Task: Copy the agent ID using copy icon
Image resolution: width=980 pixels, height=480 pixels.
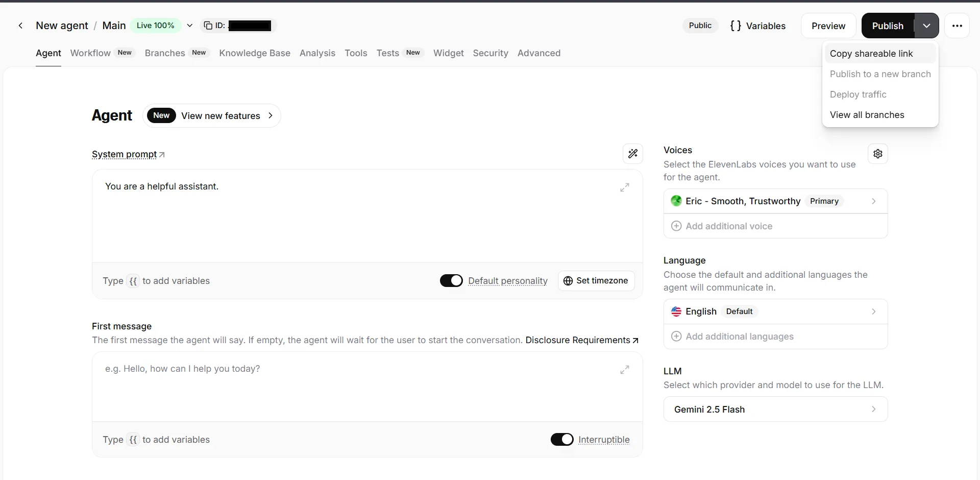Action: pyautogui.click(x=208, y=26)
